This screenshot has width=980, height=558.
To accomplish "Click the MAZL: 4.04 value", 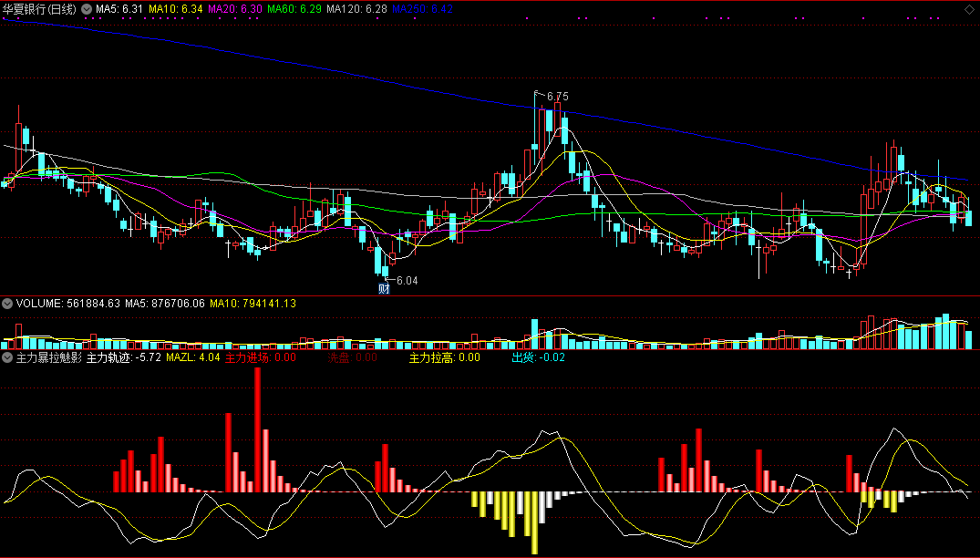I will click(193, 357).
